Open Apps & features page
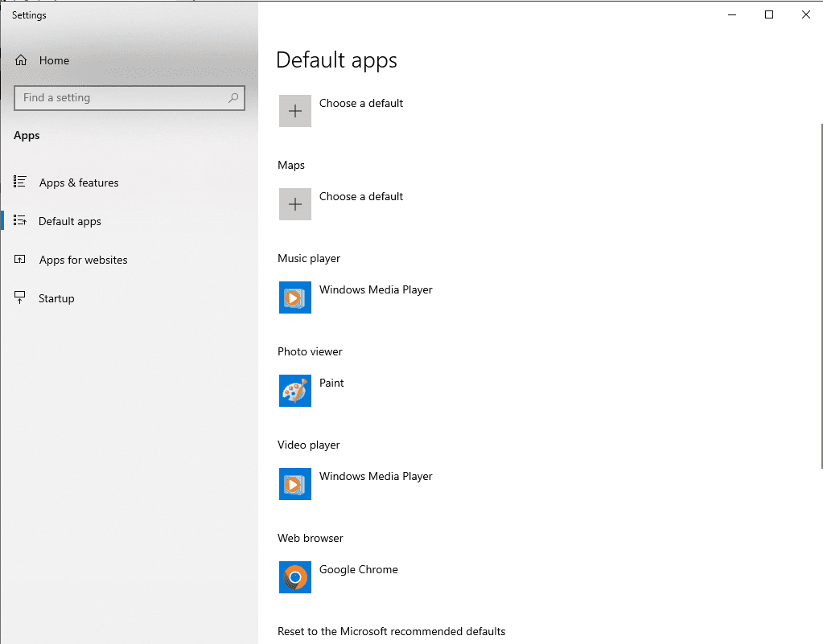This screenshot has width=823, height=644. point(79,183)
